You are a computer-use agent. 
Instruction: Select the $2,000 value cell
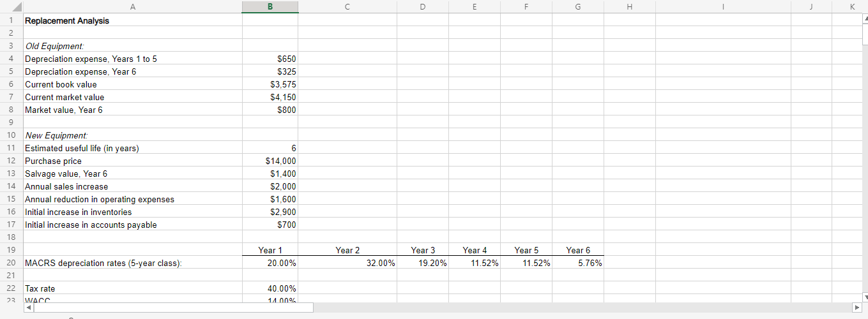pyautogui.click(x=270, y=186)
